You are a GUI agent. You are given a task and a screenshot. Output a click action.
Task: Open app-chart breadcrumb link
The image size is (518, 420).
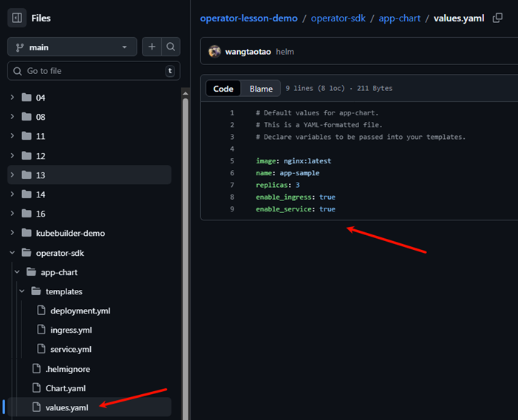400,18
